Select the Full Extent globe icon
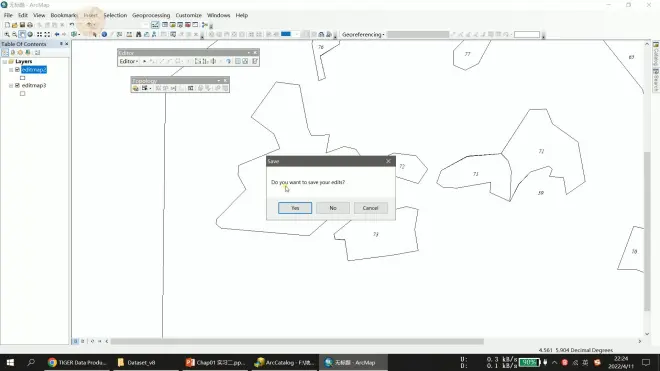 point(30,35)
